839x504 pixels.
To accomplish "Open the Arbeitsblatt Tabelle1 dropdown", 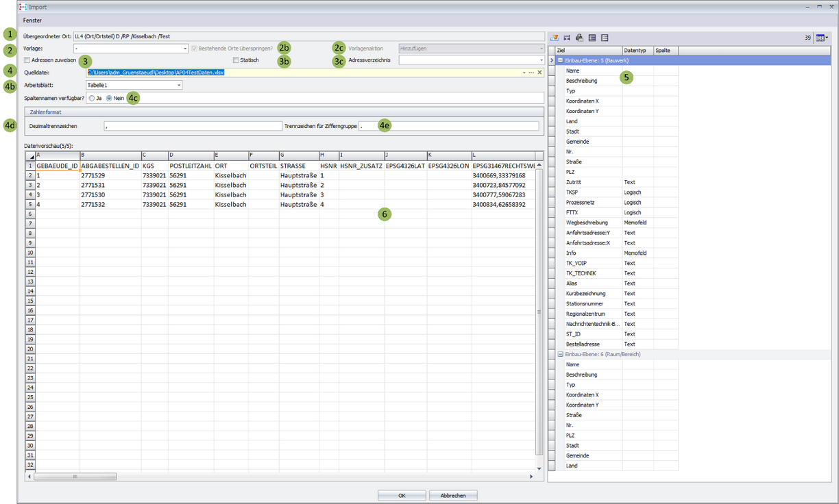I will [x=178, y=85].
